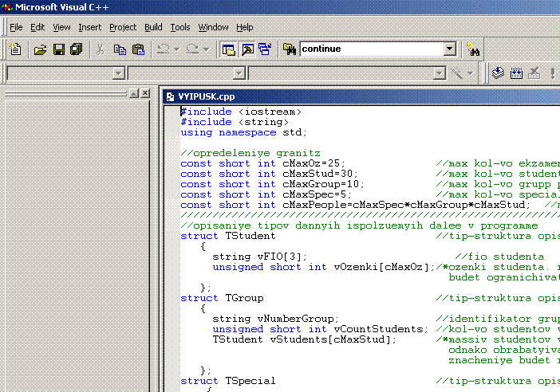This screenshot has width=560, height=392.
Task: Open the Project menu
Action: 123,27
